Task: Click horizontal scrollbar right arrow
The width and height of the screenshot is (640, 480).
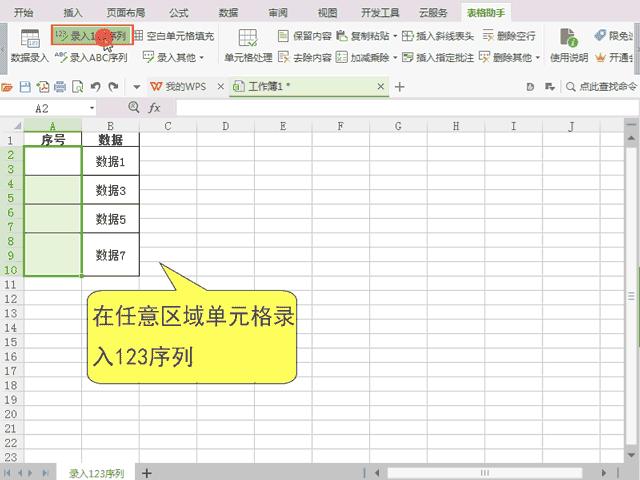Action: click(x=603, y=473)
